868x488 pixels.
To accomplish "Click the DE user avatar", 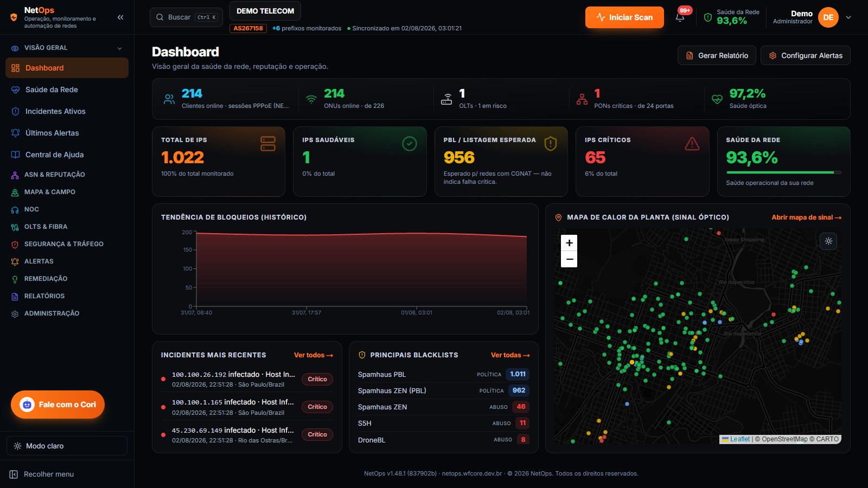I will point(828,17).
